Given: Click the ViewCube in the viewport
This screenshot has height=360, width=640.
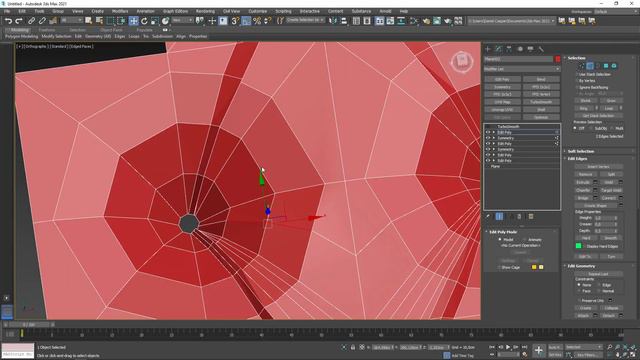Looking at the screenshot, I should point(462,62).
